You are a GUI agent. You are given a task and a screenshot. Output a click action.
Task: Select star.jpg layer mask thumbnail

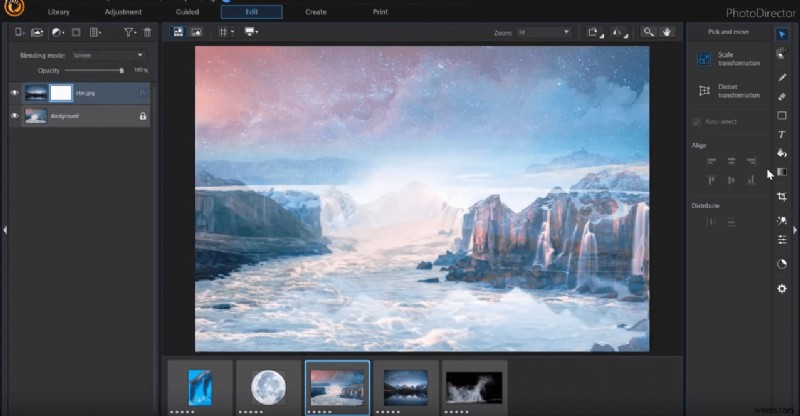pyautogui.click(x=61, y=93)
